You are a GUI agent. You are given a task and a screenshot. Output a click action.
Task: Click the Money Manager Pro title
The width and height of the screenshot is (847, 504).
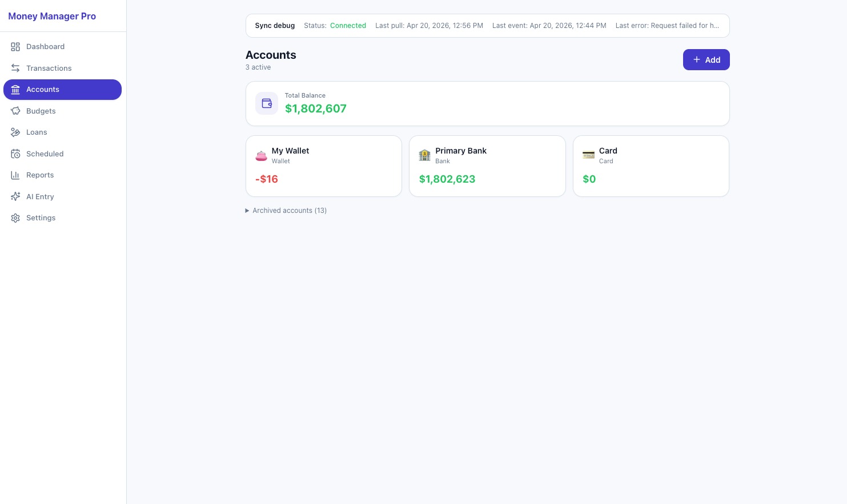pos(52,16)
